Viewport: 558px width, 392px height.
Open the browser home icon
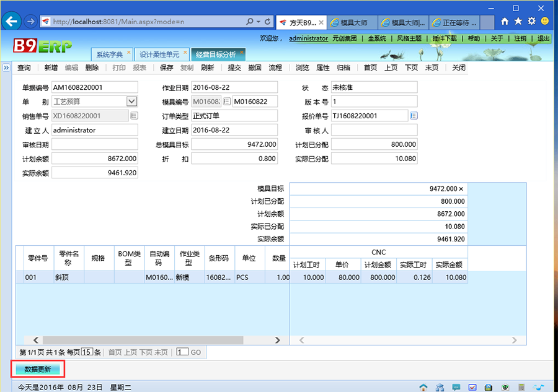(505, 21)
